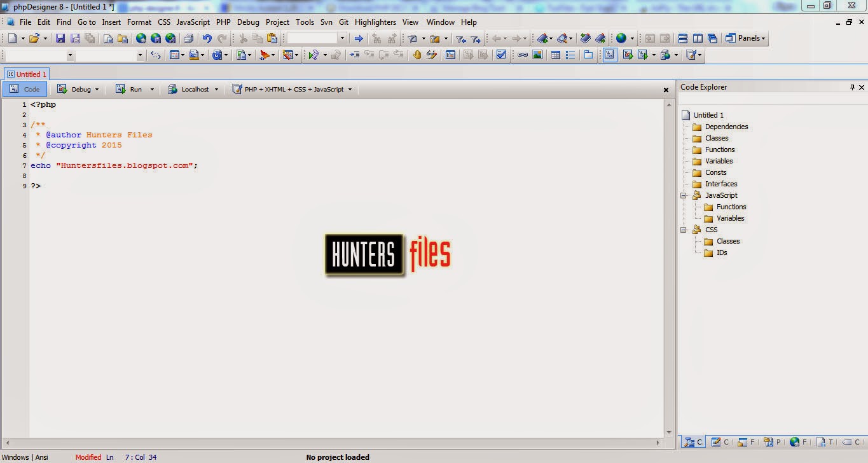Open the Format menu
The width and height of the screenshot is (868, 463).
(139, 22)
